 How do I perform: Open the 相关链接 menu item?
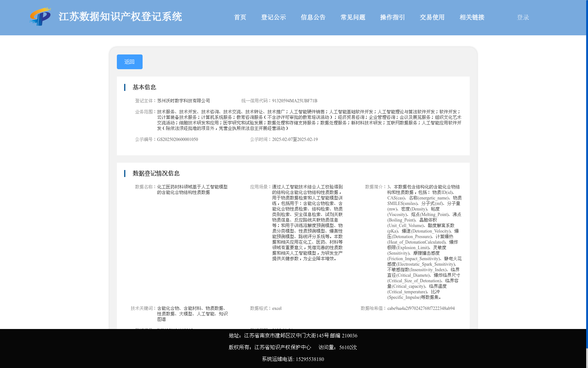tap(472, 17)
